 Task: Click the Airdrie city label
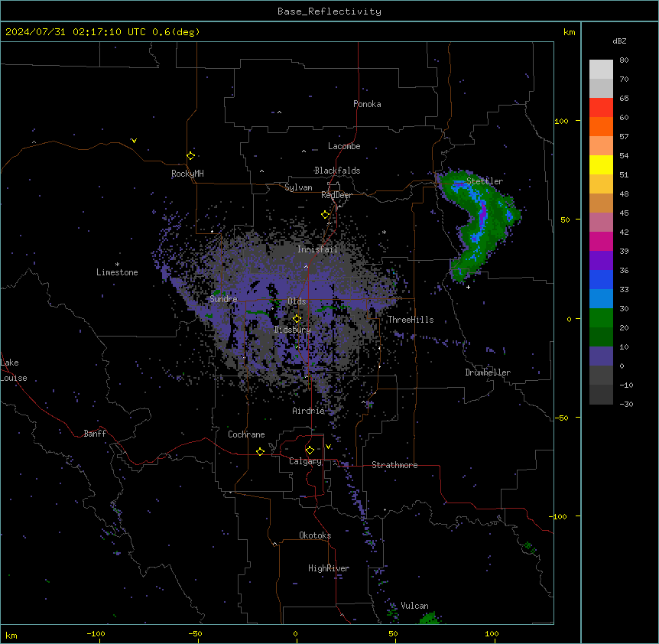coord(309,411)
